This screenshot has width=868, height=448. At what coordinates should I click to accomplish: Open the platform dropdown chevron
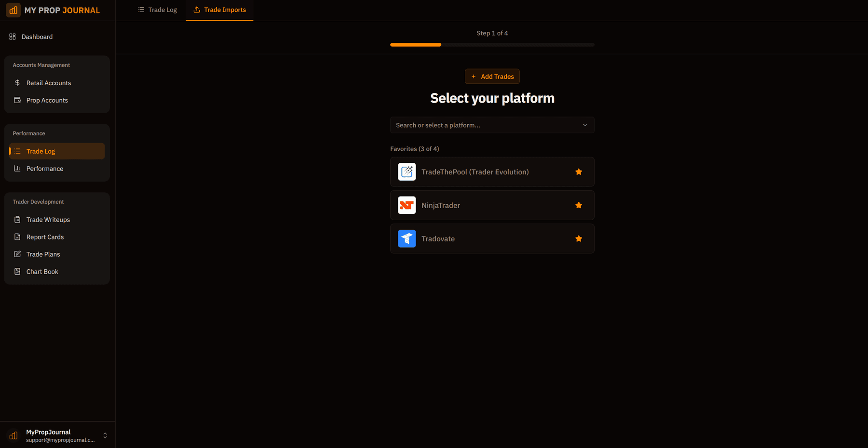click(x=585, y=125)
